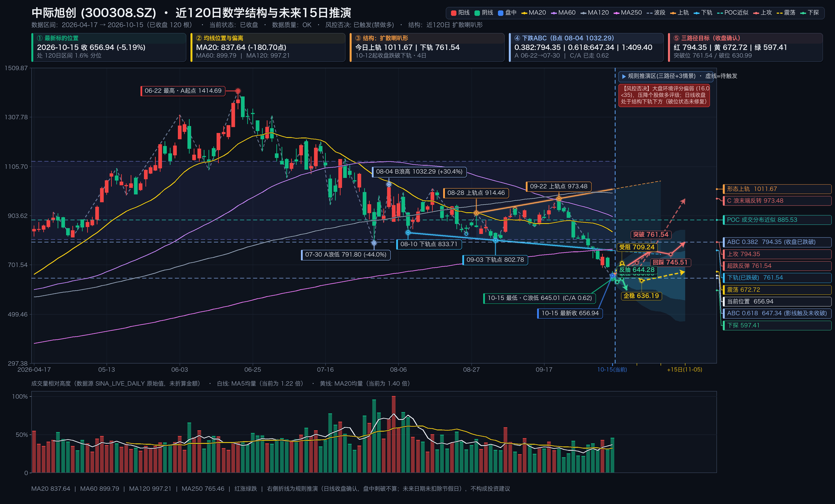Click the 突破 761.54 projection label
The width and height of the screenshot is (835, 504).
(x=651, y=235)
